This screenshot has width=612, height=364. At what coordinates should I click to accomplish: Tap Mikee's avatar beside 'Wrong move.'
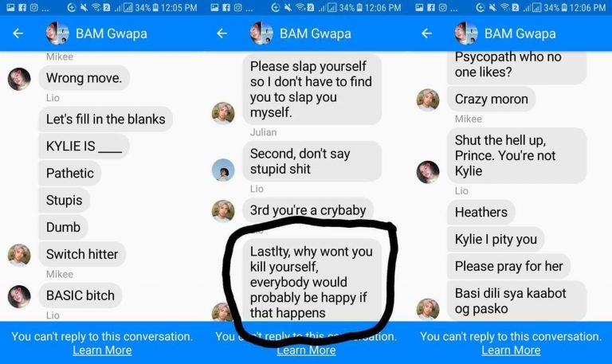[19, 79]
